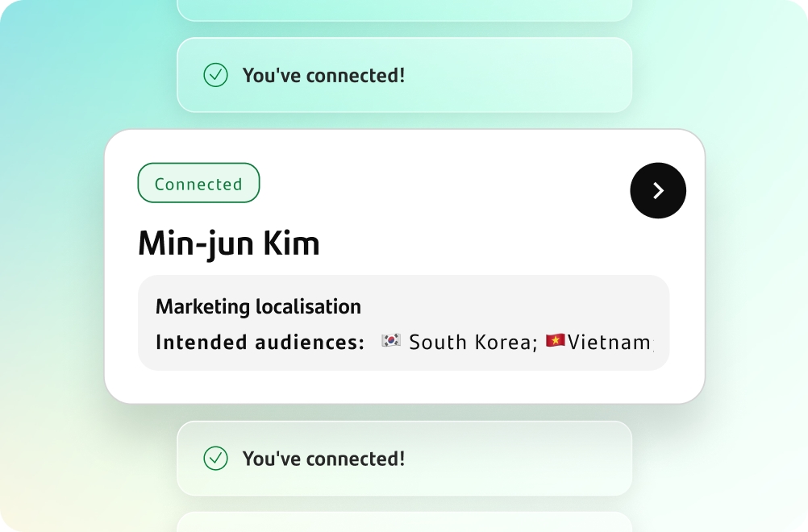Click the lower "You've connected!" message text
This screenshot has width=808, height=532.
pyautogui.click(x=323, y=459)
